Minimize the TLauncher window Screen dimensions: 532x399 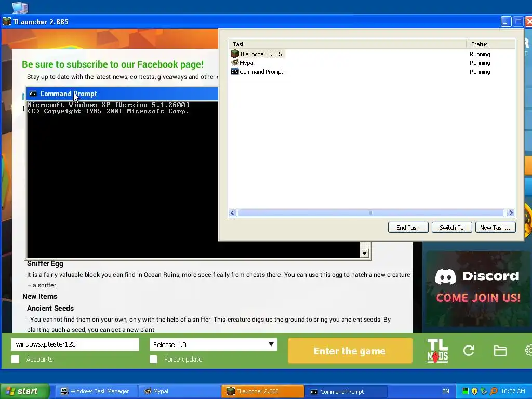click(506, 22)
